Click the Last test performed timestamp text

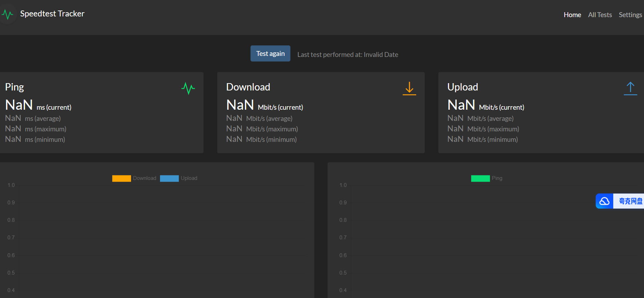(348, 54)
